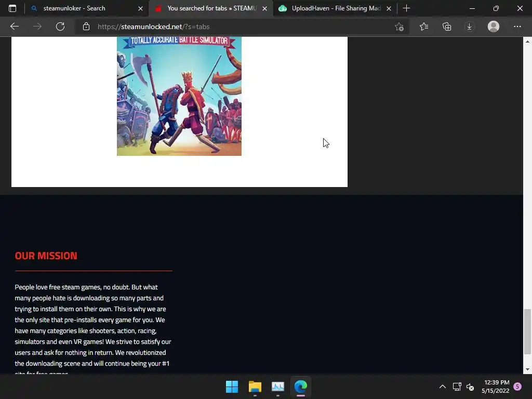The width and height of the screenshot is (532, 399).
Task: Show browser Downloads
Action: click(470, 26)
